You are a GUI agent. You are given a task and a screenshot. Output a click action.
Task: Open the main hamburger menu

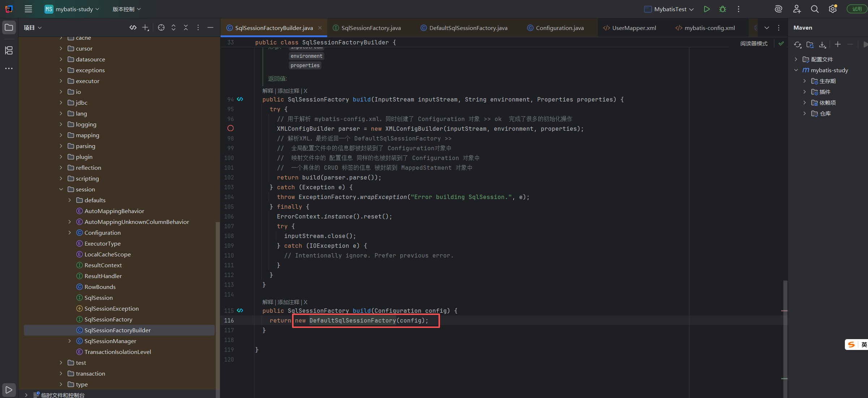[x=28, y=9]
